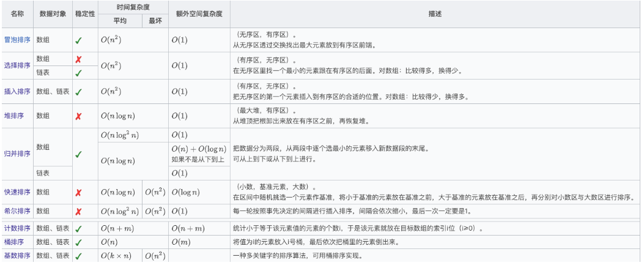Click description 可从上到下或从下到上进行。

[x=275, y=159]
